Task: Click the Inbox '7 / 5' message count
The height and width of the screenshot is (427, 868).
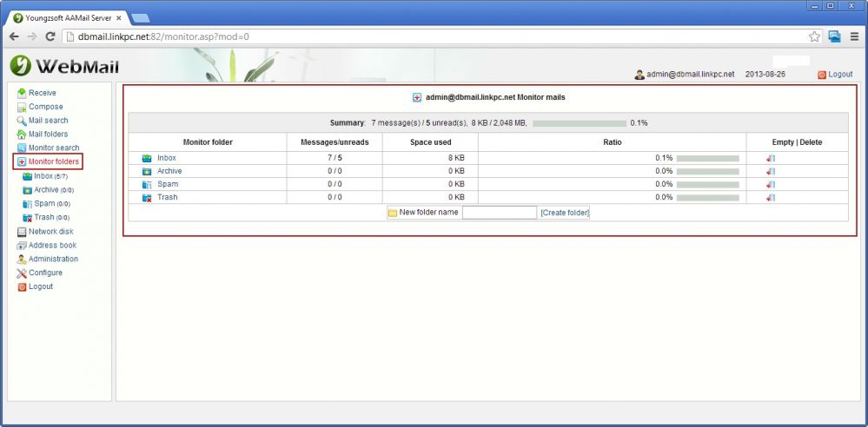Action: click(x=335, y=158)
